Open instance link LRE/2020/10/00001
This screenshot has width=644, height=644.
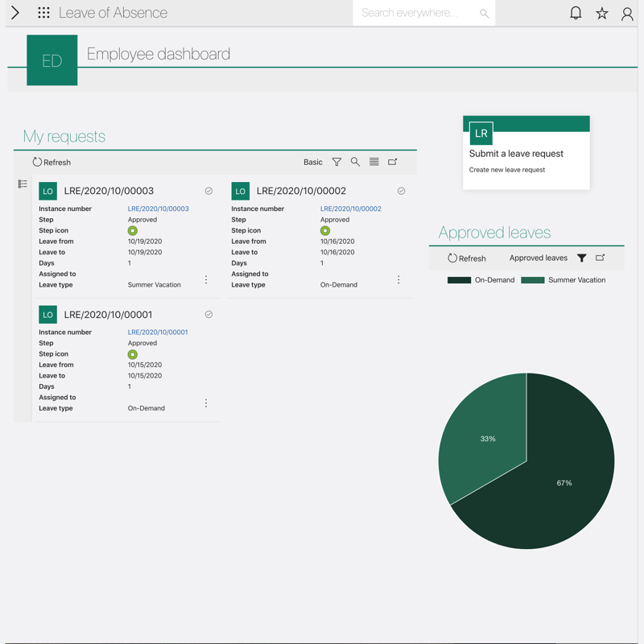point(158,332)
